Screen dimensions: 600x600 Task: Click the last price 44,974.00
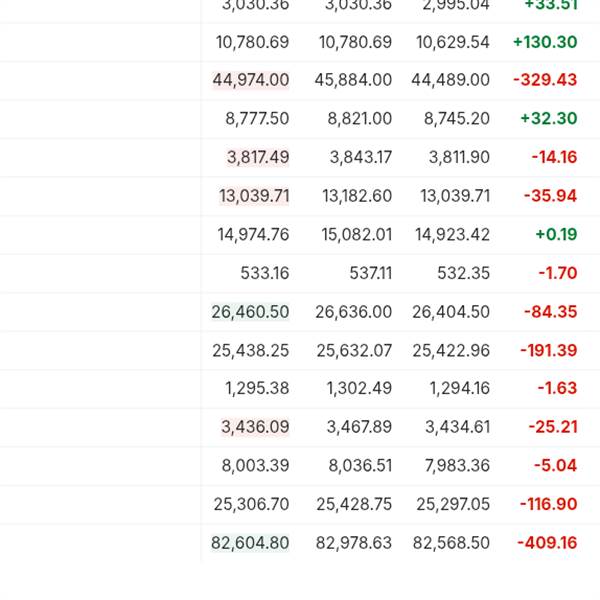(x=251, y=80)
